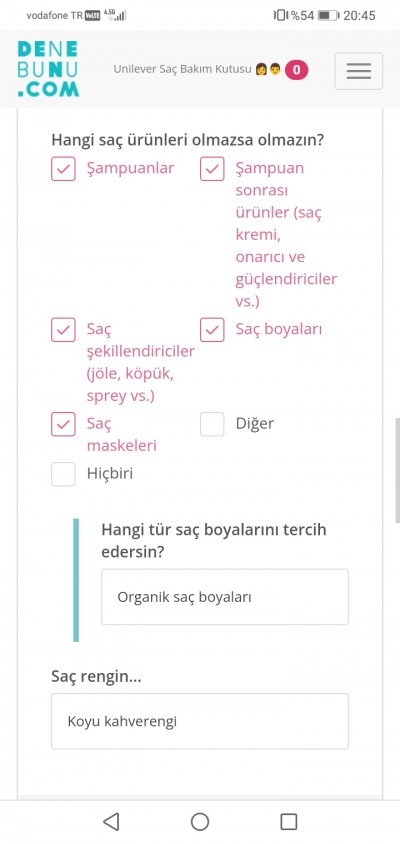Check the Hiçbiri checkbox
400x844 pixels.
(63, 474)
